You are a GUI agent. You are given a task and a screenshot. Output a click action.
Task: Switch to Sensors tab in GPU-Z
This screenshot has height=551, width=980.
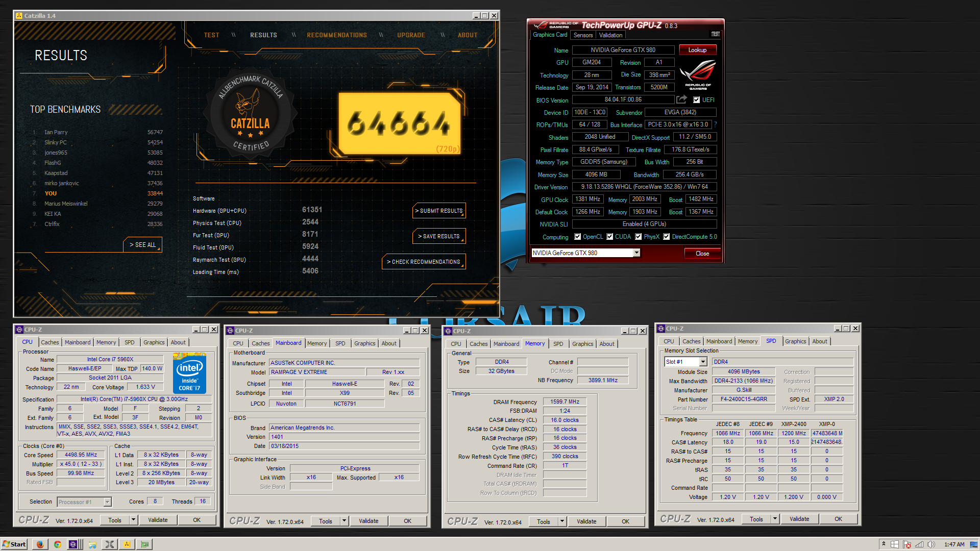coord(583,35)
